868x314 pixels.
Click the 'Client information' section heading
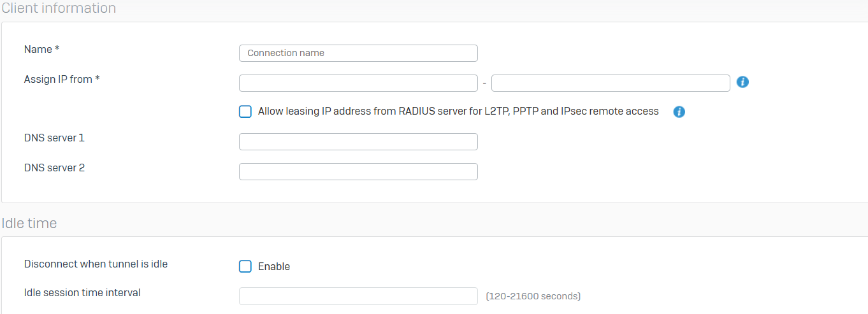tap(59, 8)
